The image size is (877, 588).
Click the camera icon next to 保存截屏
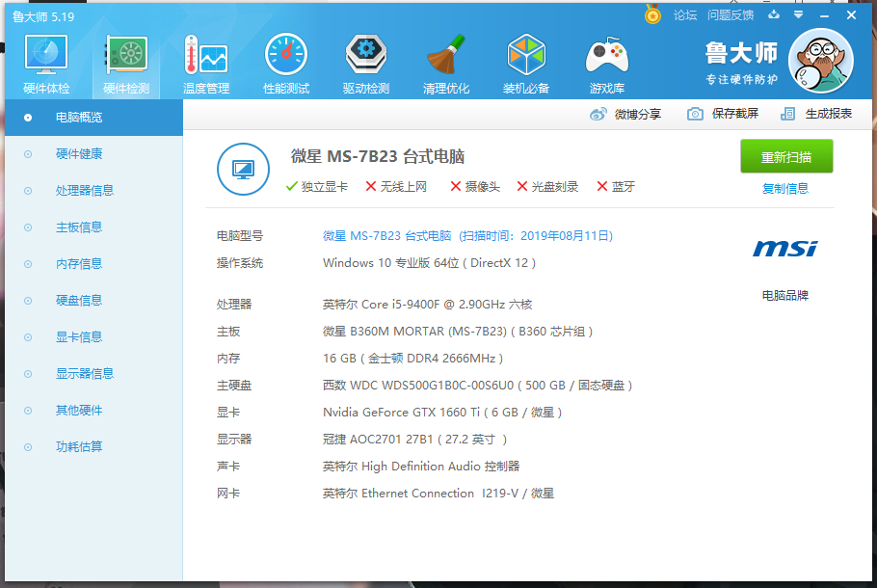point(695,114)
